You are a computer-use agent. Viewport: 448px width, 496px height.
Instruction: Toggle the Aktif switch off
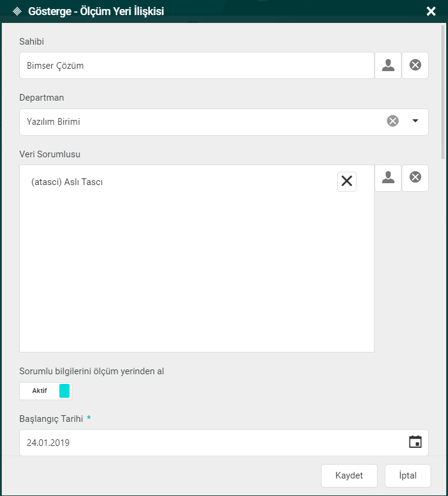46,391
